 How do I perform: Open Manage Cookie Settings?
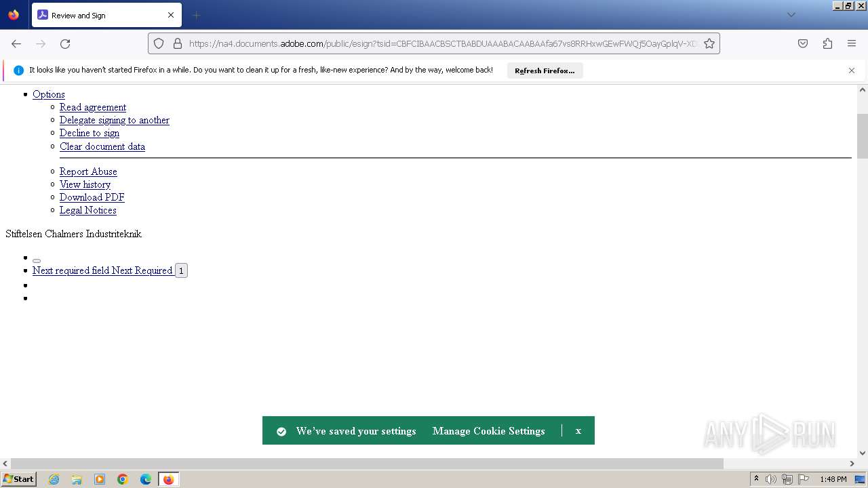click(489, 431)
